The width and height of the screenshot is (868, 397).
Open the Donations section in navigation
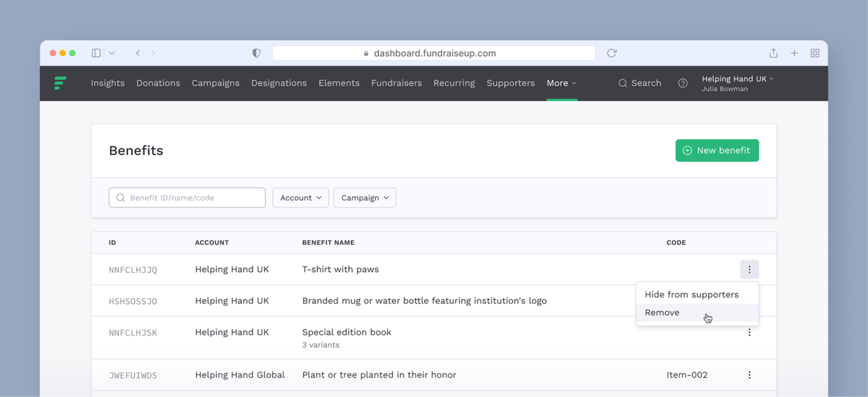[158, 83]
